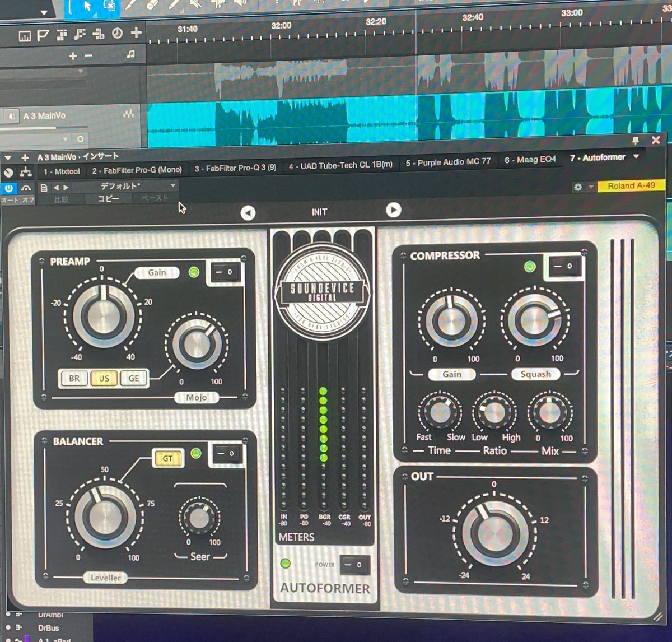The height and width of the screenshot is (642, 672).
Task: Switch to the 4 - UAD Tube-Tech CL 1B tab
Action: click(x=340, y=165)
